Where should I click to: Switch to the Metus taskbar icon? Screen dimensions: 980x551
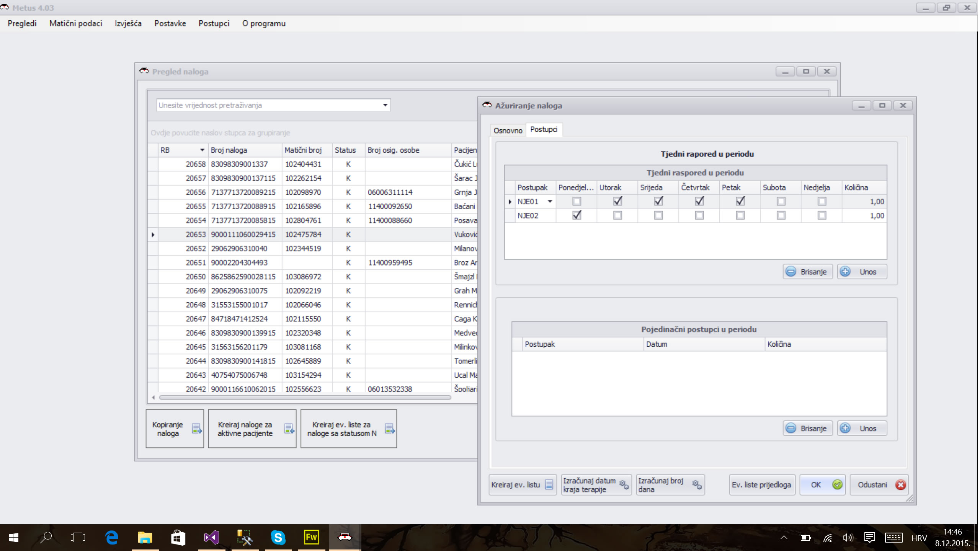345,538
